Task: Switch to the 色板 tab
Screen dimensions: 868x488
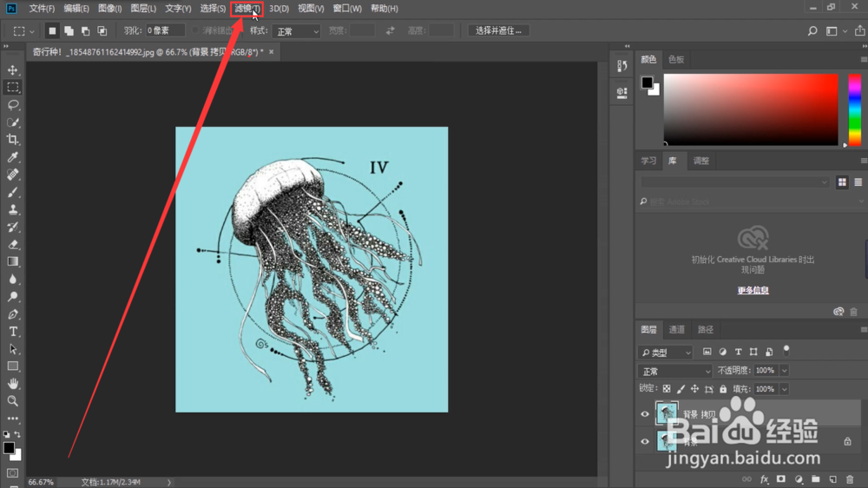Action: point(676,59)
